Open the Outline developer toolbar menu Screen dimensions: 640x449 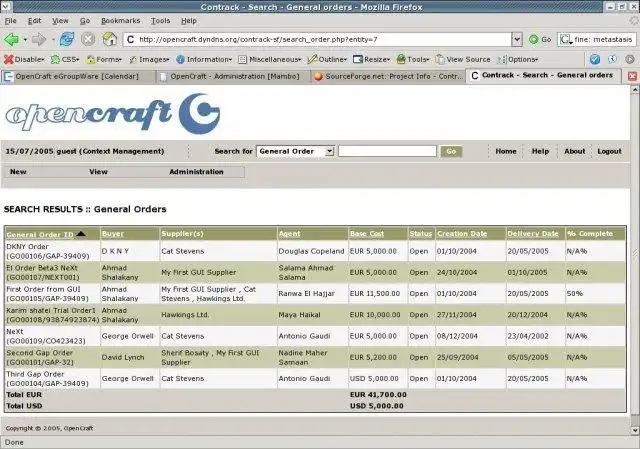point(327,60)
